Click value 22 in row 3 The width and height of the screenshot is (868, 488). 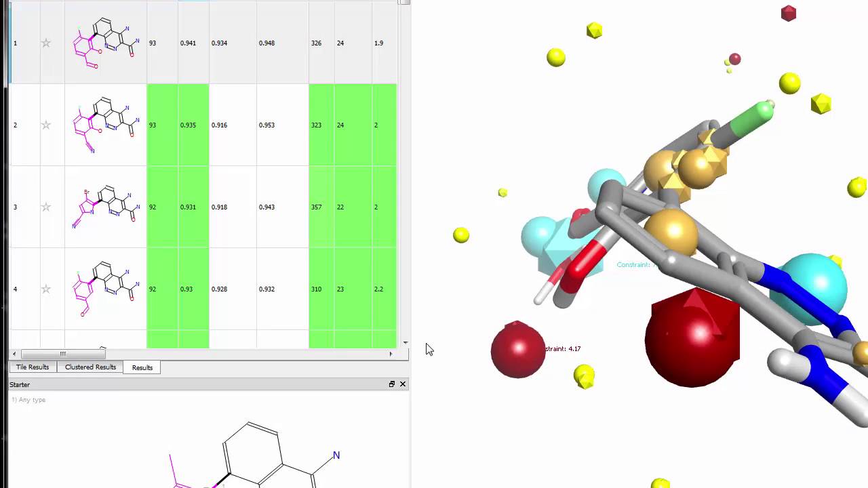340,207
